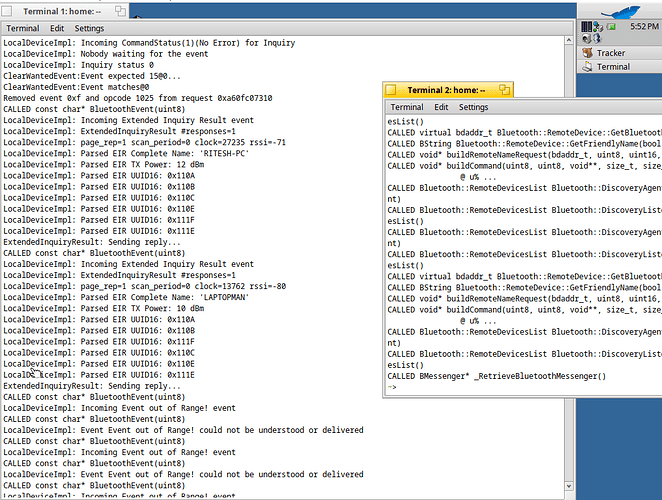This screenshot has width=662, height=500.
Task: Click the battery power status icon
Action: point(611,27)
